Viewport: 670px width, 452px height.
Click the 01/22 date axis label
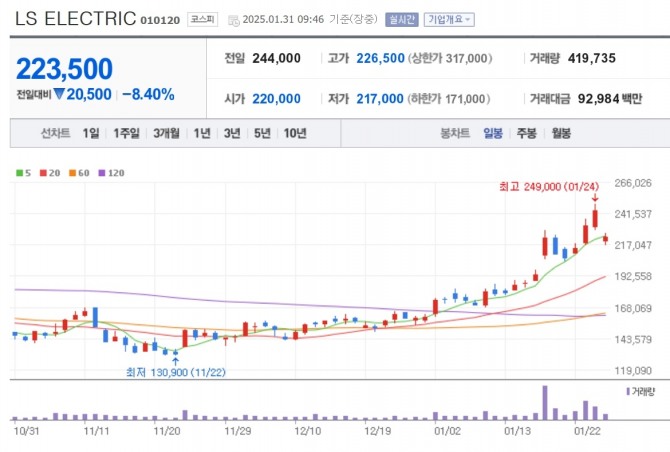click(587, 431)
